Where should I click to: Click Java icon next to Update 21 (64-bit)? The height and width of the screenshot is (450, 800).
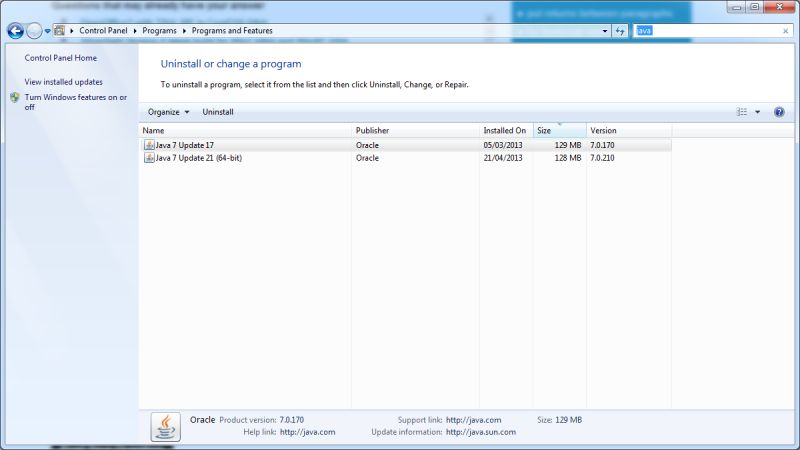(x=149, y=158)
